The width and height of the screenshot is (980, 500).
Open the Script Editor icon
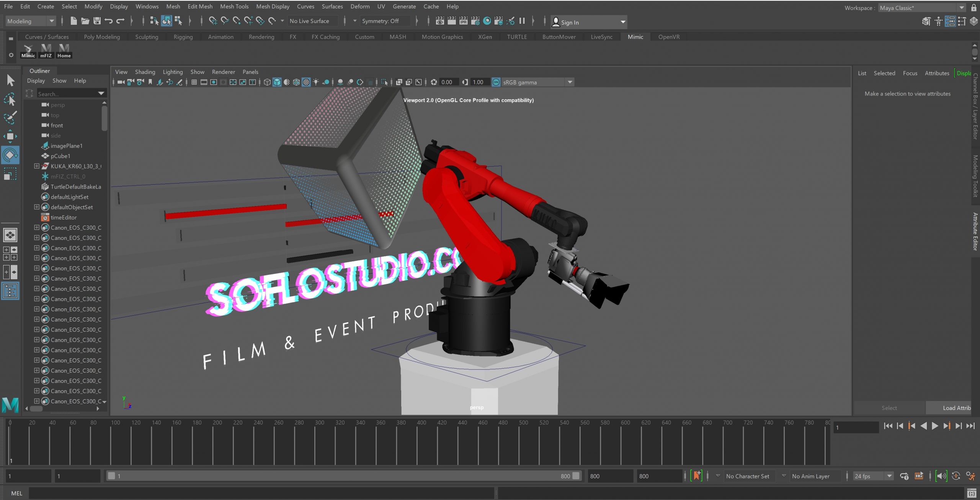pos(972,493)
